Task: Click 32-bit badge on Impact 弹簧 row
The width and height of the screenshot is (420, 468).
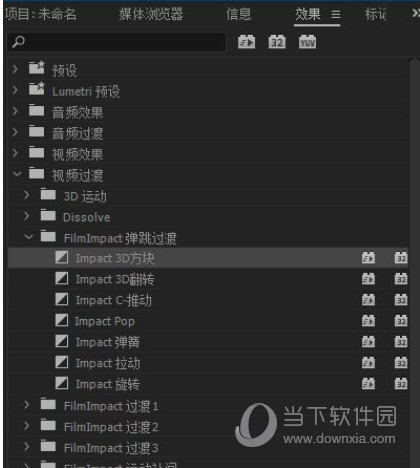Action: 401,342
